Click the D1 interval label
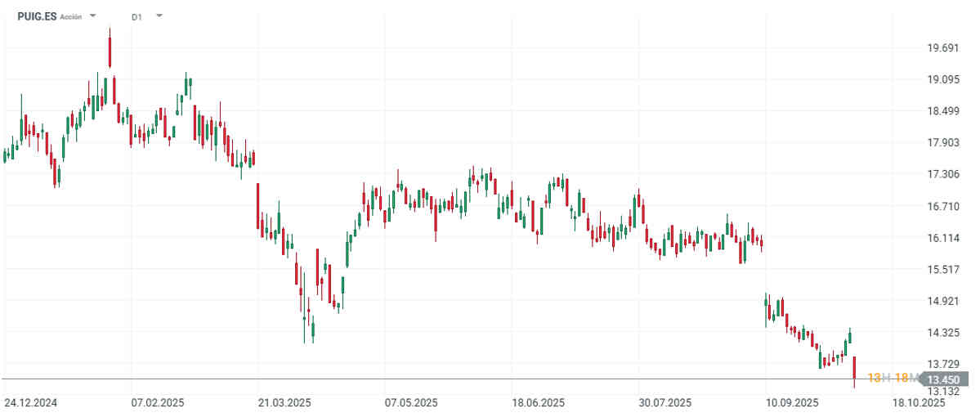This screenshot has height=417, width=980. [x=136, y=16]
